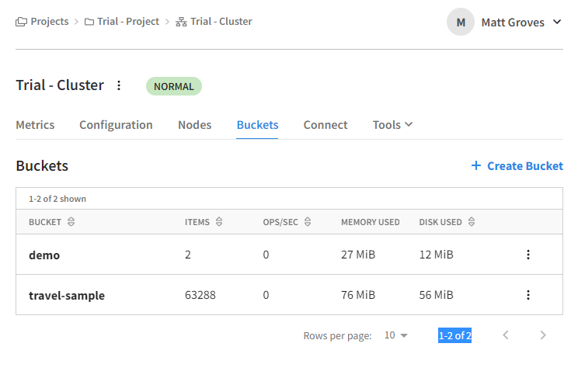Sort by the Disk Used column arrows
The height and width of the screenshot is (392, 578).
coord(472,222)
